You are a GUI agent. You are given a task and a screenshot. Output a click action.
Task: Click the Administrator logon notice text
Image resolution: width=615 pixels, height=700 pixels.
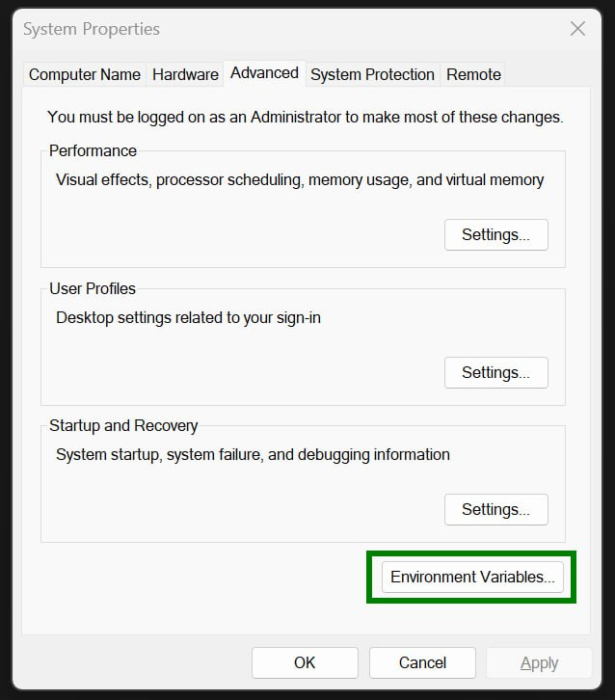point(305,117)
